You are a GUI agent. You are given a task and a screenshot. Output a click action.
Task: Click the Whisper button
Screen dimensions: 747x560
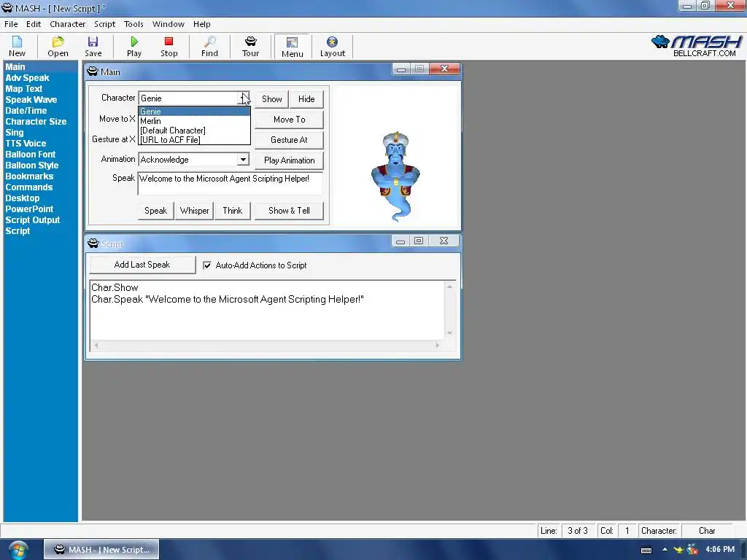[x=194, y=211]
